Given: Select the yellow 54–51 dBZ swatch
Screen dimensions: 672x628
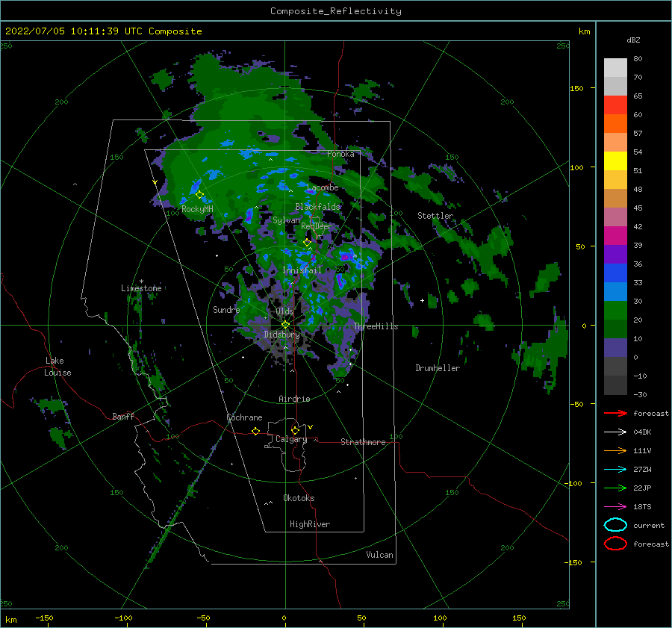Looking at the screenshot, I should pyautogui.click(x=615, y=161).
